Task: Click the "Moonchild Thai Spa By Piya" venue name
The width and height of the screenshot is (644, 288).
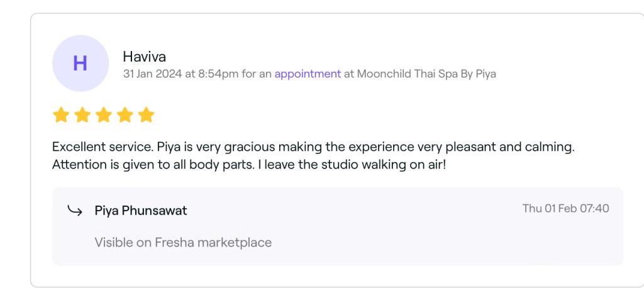Action: click(426, 74)
